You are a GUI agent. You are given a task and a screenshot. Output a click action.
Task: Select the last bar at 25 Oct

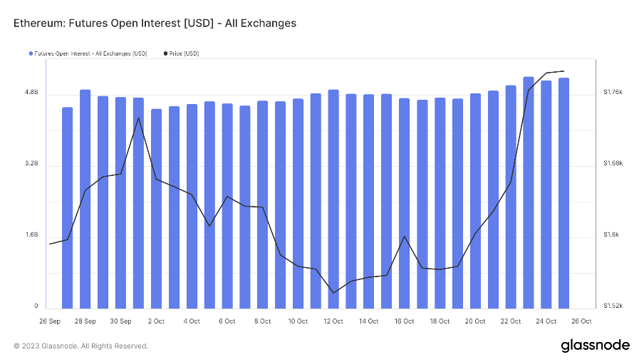click(x=563, y=192)
